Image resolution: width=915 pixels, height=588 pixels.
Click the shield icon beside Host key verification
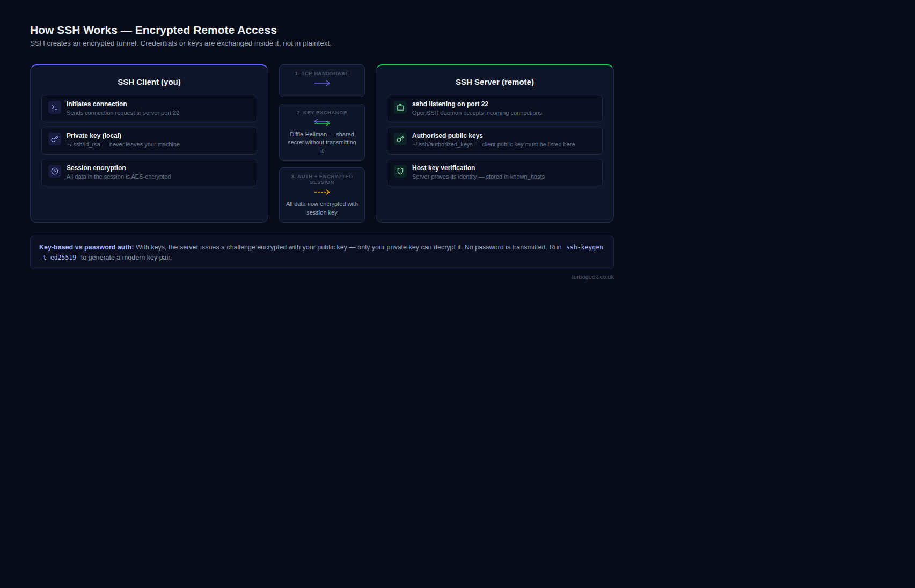pyautogui.click(x=400, y=171)
